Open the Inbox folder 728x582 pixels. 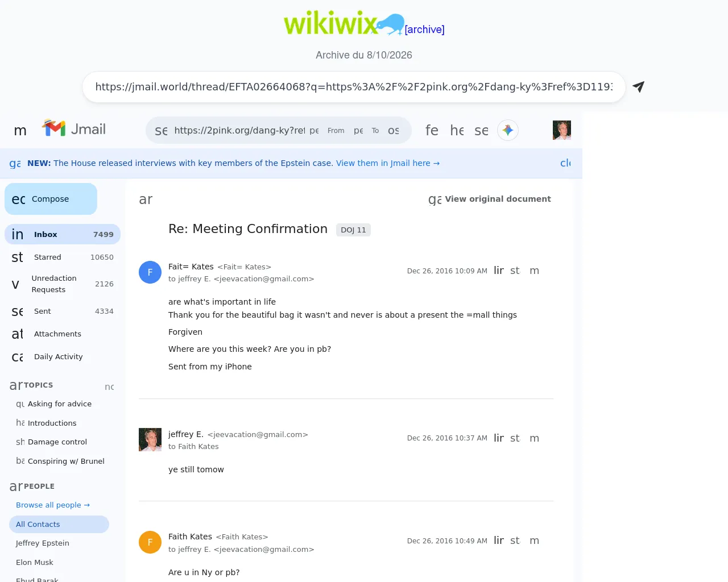click(x=63, y=234)
